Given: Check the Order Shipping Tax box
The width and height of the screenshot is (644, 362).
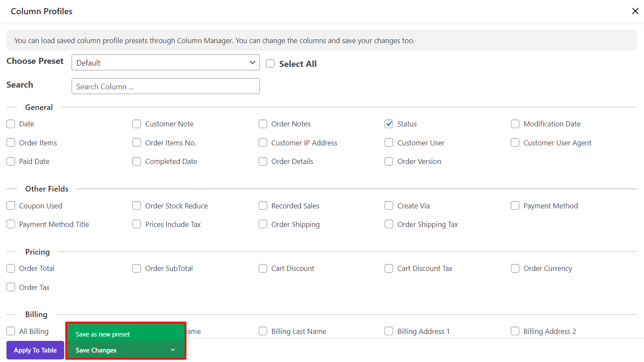Looking at the screenshot, I should [389, 224].
